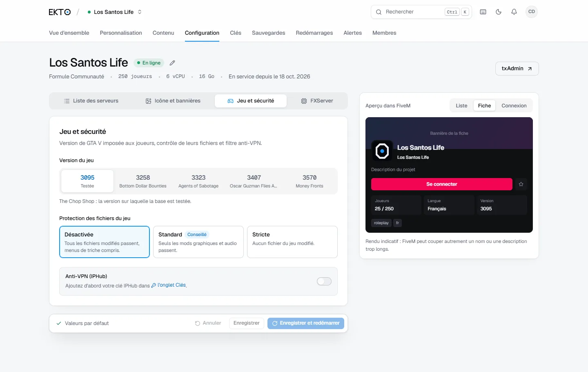Open the Los Santos Life project switcher
The width and height of the screenshot is (588, 372).
(115, 12)
